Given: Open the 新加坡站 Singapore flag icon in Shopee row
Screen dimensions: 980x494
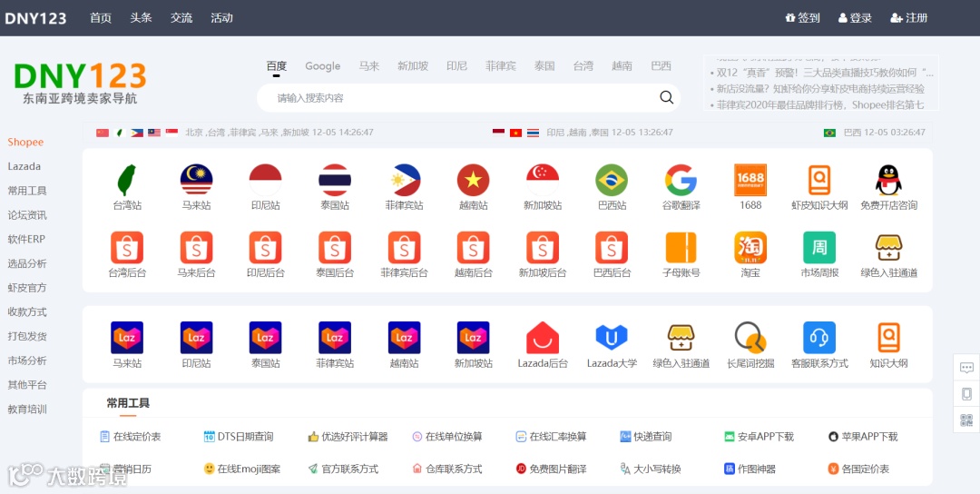Looking at the screenshot, I should click(543, 180).
